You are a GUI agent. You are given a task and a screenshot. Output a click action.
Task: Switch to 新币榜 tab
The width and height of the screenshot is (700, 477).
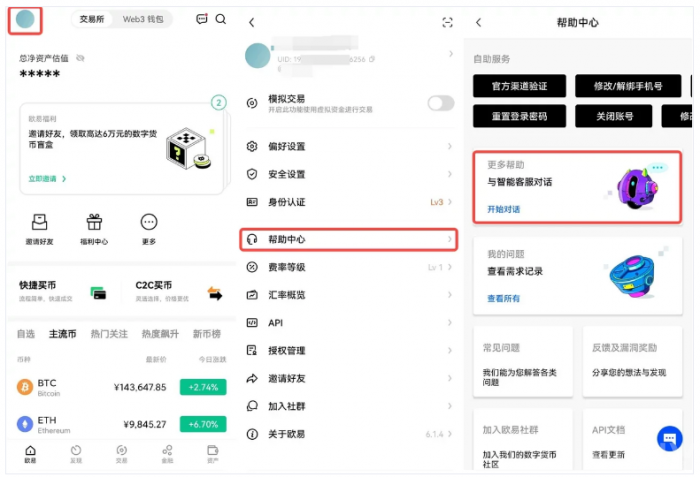(x=207, y=334)
